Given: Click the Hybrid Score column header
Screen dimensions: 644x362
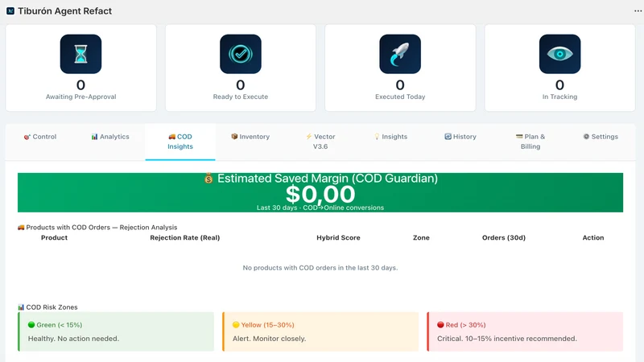Looking at the screenshot, I should pyautogui.click(x=338, y=237).
